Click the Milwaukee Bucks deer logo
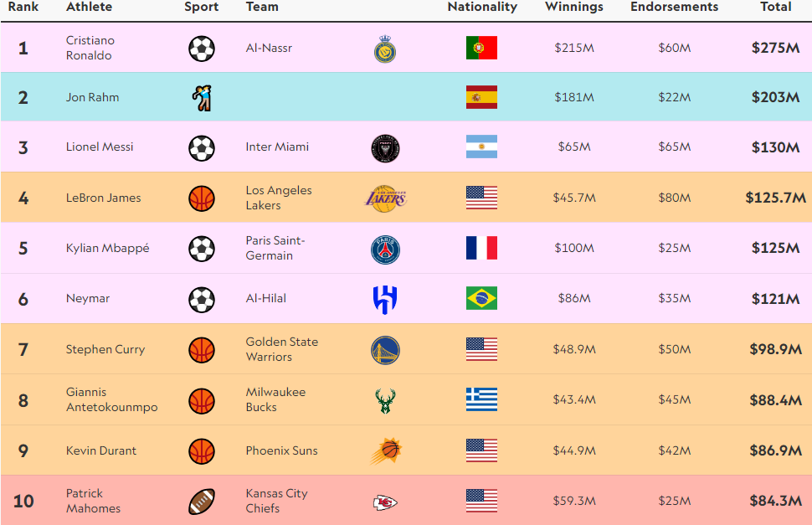Screen dimensions: 812x525 pos(385,400)
